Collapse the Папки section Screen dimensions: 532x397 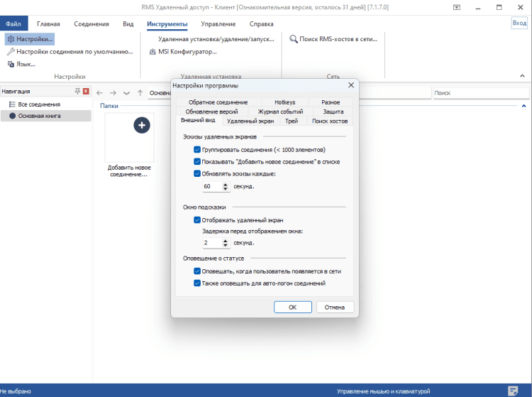pos(523,106)
